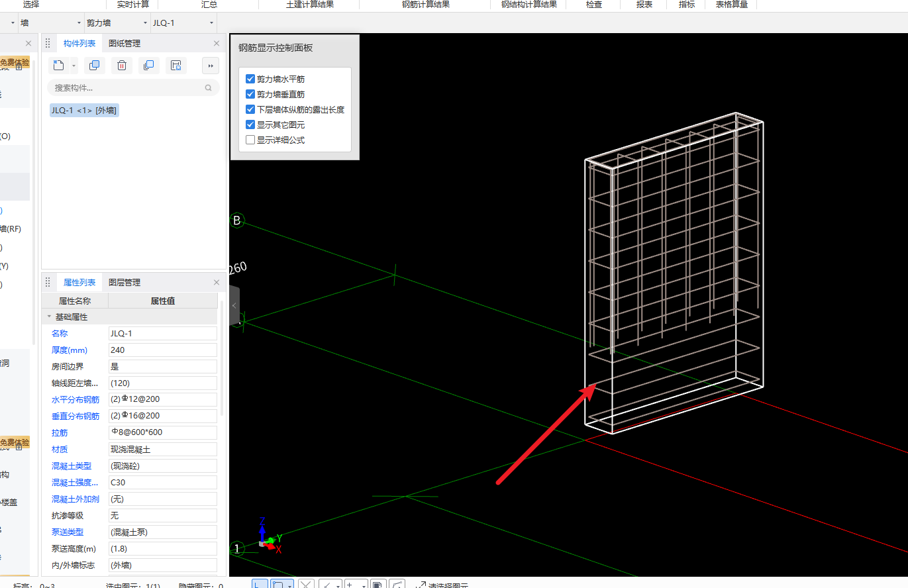Click the 内/外墙标志 value (外墙)
This screenshot has height=588, width=908.
coord(163,565)
